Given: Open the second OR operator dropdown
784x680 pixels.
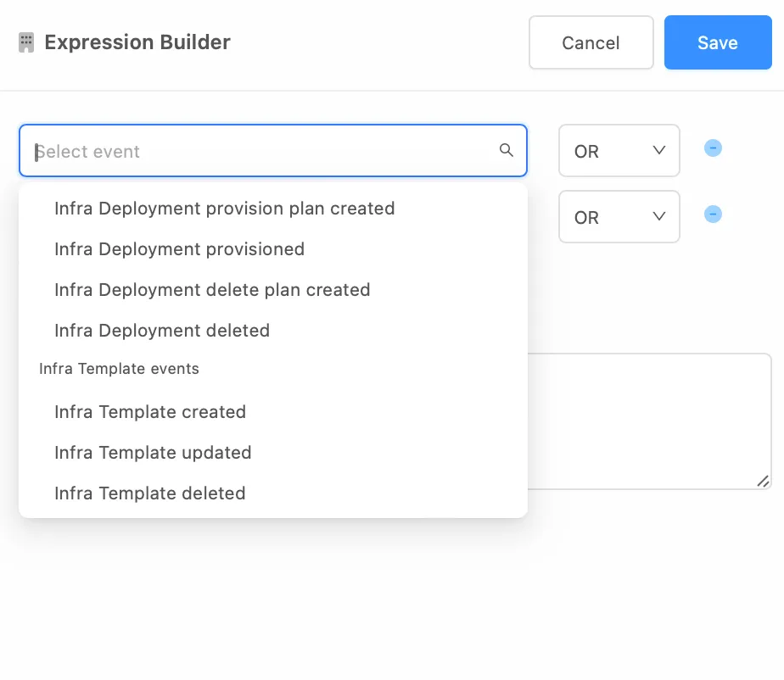Looking at the screenshot, I should point(619,216).
